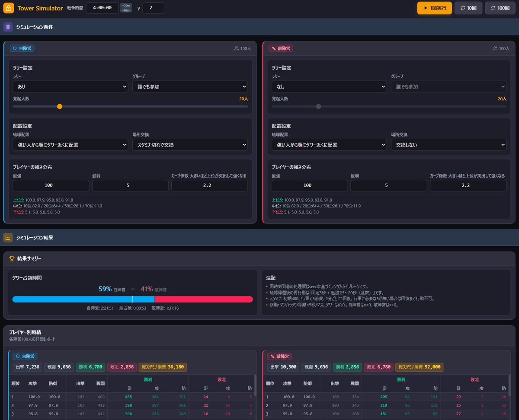Click the 自陣営 最強 input field
Viewport: 519px width, 420px height.
pos(51,185)
